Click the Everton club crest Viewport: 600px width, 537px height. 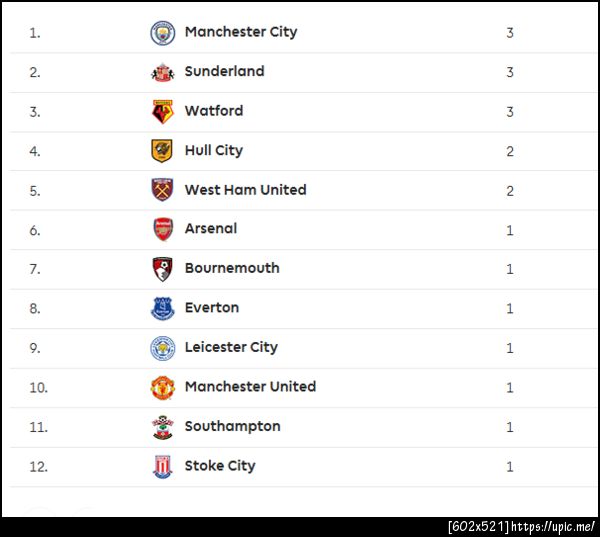[162, 308]
